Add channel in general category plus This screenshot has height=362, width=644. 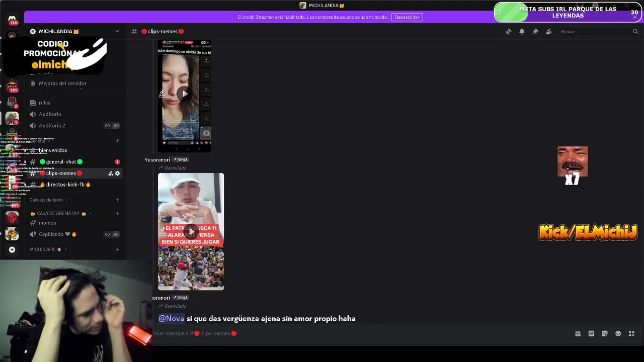point(117,141)
